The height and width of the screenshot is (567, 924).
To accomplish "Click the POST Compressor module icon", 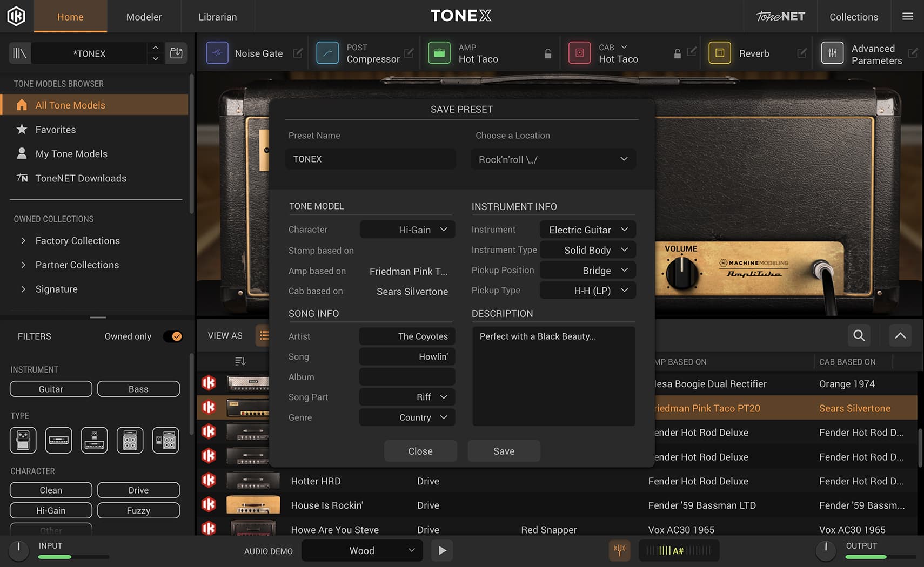I will click(x=327, y=53).
